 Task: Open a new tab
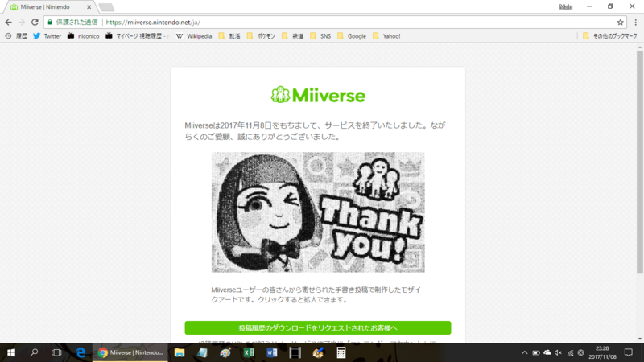[x=106, y=7]
